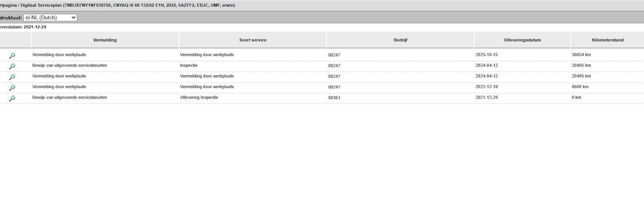Click first row Bedrijf code 00247
644x204 pixels.
[334, 55]
